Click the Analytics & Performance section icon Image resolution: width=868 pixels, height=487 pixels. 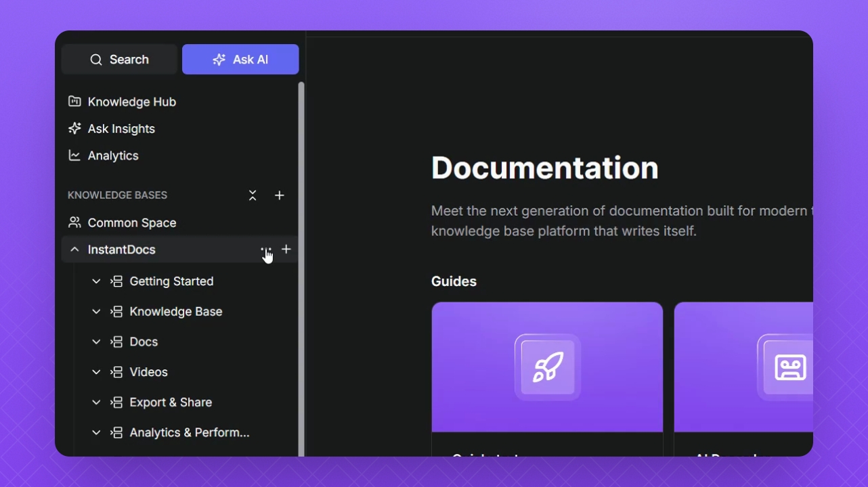tap(116, 433)
